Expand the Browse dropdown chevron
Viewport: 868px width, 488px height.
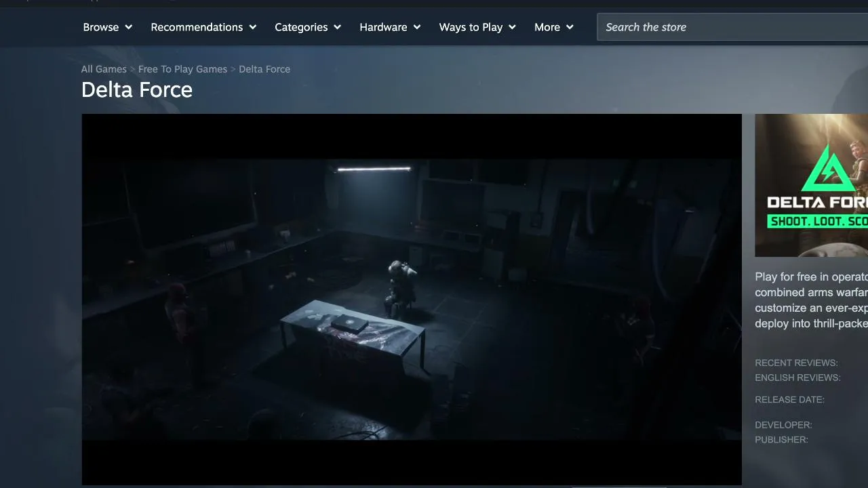pyautogui.click(x=128, y=27)
